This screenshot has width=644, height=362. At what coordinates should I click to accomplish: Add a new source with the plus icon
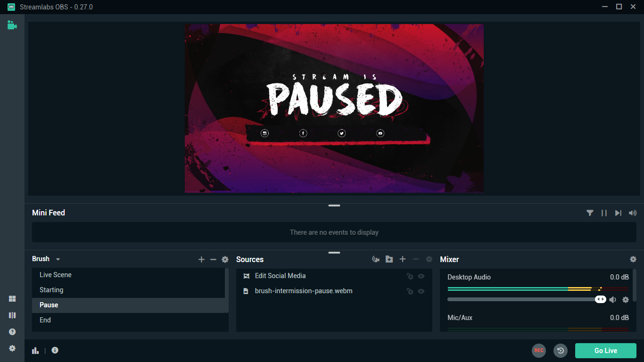pos(403,259)
